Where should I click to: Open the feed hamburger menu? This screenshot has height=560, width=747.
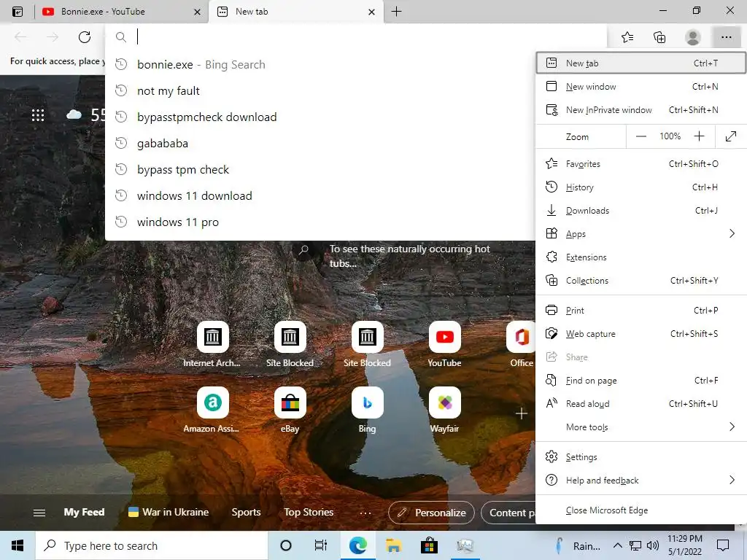[39, 513]
